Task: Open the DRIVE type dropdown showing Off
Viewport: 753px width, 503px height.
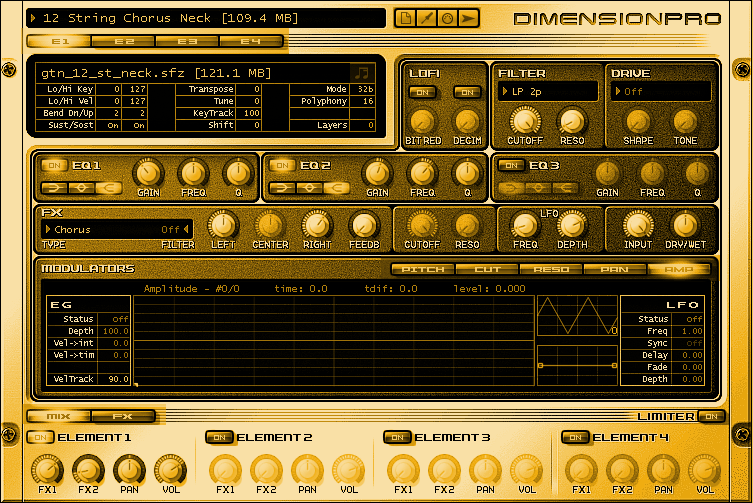Action: coord(661,91)
